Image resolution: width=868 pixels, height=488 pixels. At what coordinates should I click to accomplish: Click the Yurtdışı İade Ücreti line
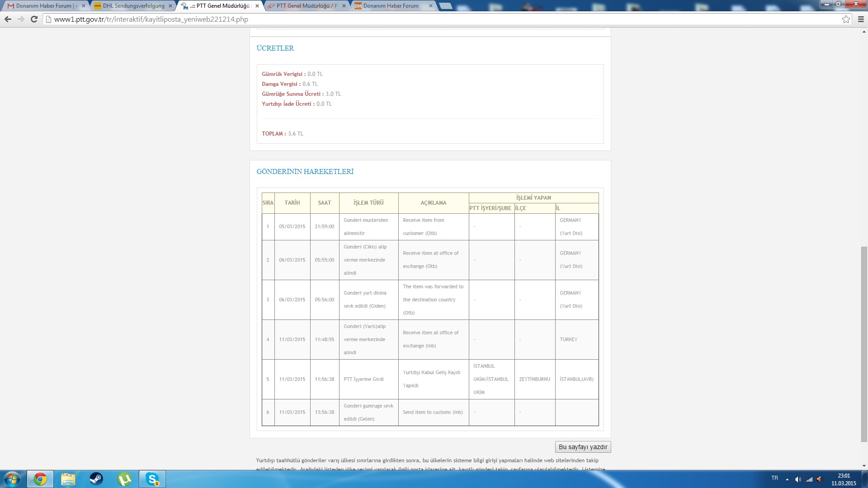coord(297,104)
